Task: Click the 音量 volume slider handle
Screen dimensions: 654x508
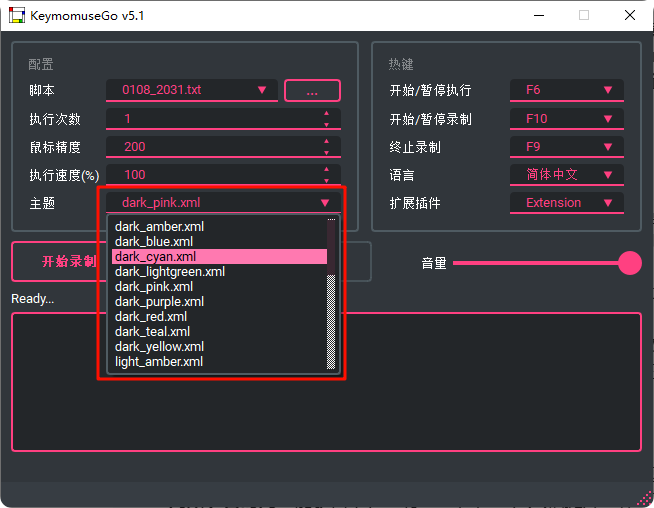Action: [x=630, y=263]
